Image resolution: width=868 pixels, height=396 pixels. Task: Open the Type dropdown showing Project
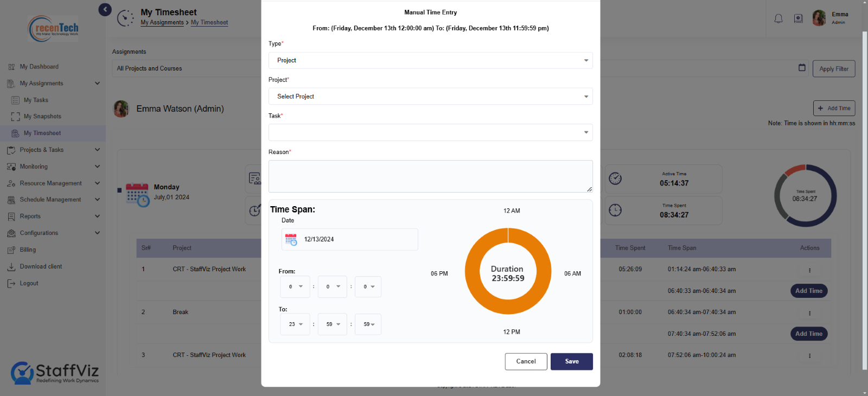tap(430, 60)
